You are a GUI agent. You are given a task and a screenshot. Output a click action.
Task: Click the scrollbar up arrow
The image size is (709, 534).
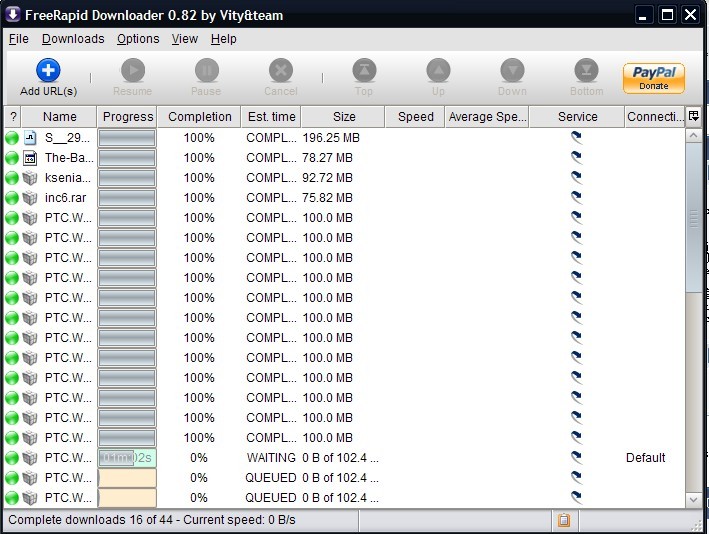pyautogui.click(x=694, y=135)
